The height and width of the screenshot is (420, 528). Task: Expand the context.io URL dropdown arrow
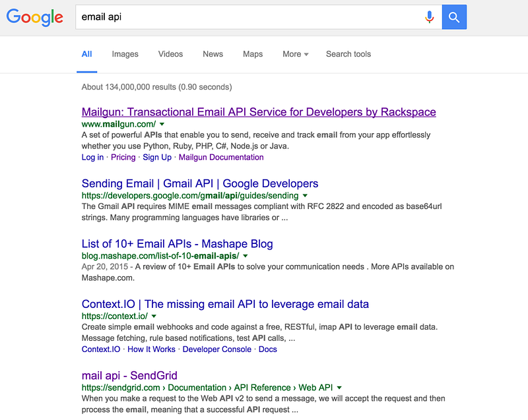click(x=154, y=316)
